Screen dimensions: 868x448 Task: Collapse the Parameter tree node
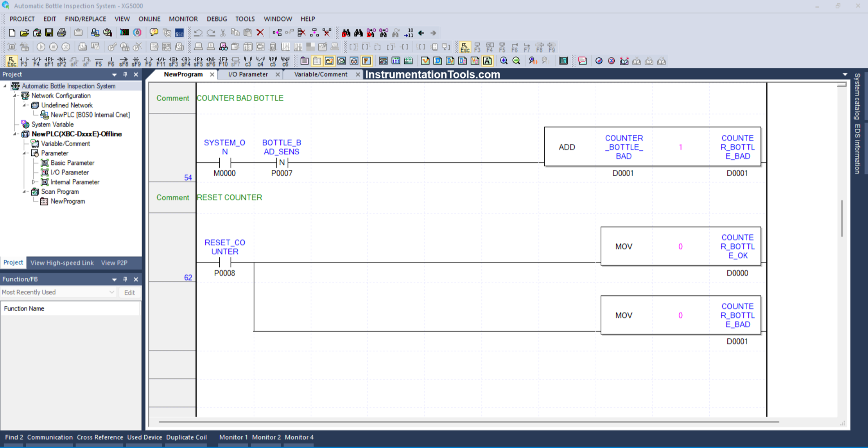[24, 154]
